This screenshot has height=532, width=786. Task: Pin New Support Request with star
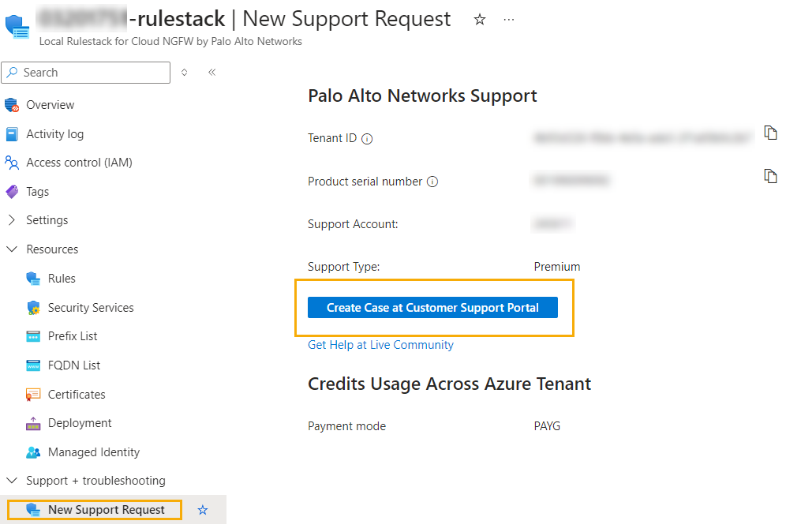tap(203, 510)
